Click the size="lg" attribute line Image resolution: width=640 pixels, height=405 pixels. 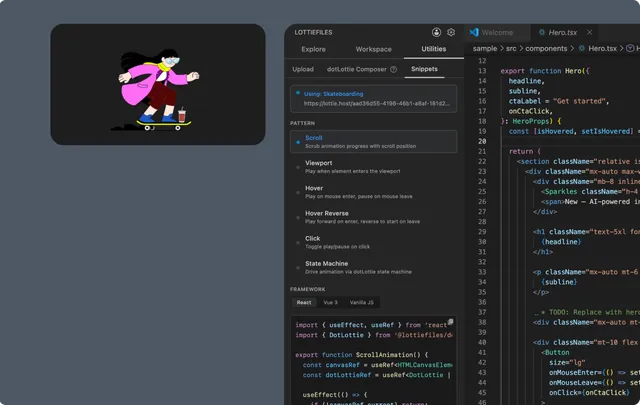click(567, 363)
